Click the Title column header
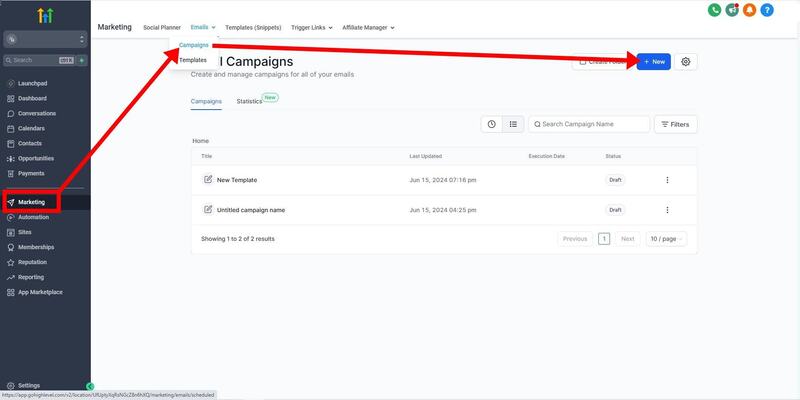This screenshot has width=800, height=400. point(206,156)
